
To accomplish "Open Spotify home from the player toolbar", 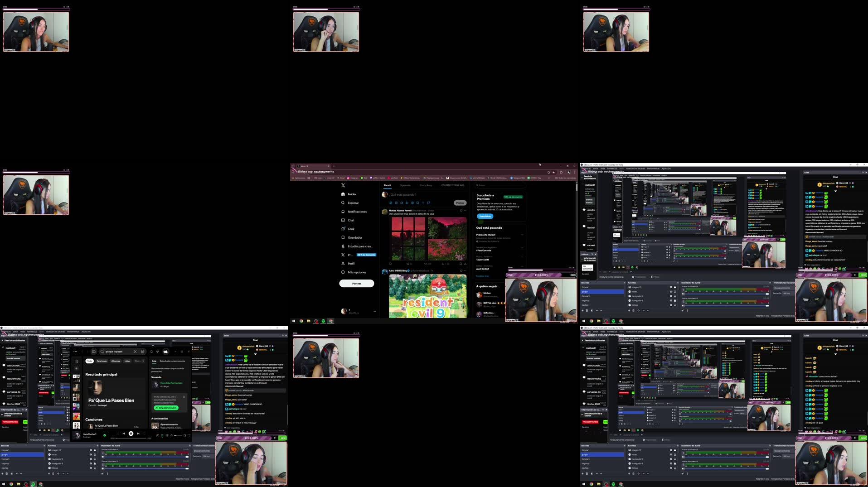I will coord(94,352).
